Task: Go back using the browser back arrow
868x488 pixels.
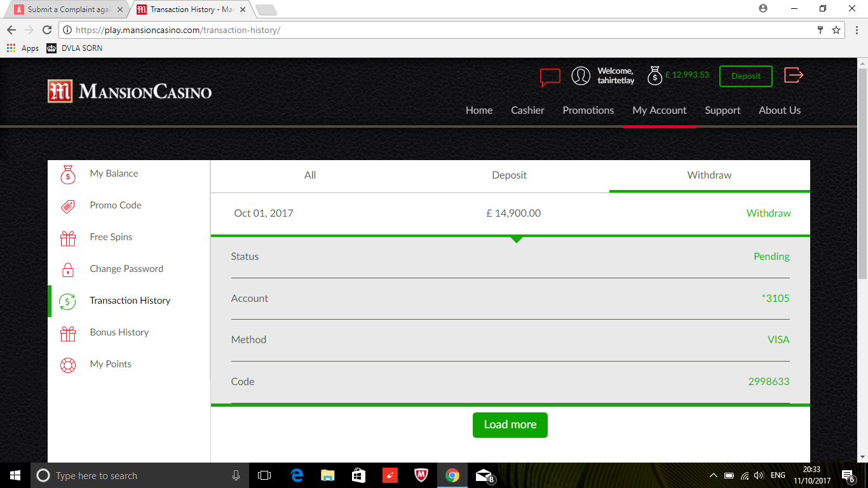Action: click(11, 30)
